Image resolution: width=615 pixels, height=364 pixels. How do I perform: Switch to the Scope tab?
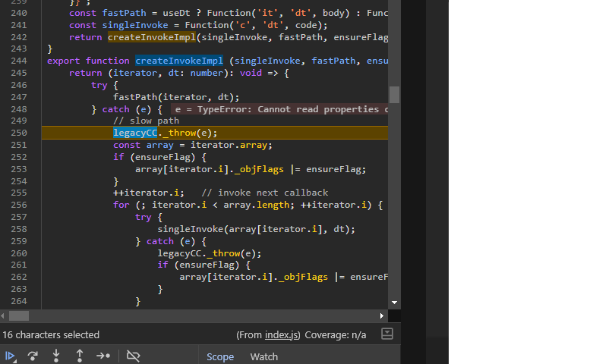(x=220, y=357)
